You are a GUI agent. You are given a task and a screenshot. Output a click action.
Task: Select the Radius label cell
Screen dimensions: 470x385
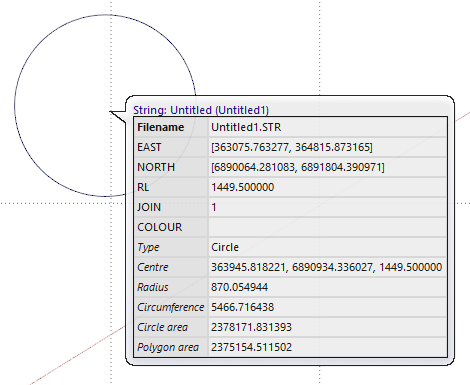171,287
